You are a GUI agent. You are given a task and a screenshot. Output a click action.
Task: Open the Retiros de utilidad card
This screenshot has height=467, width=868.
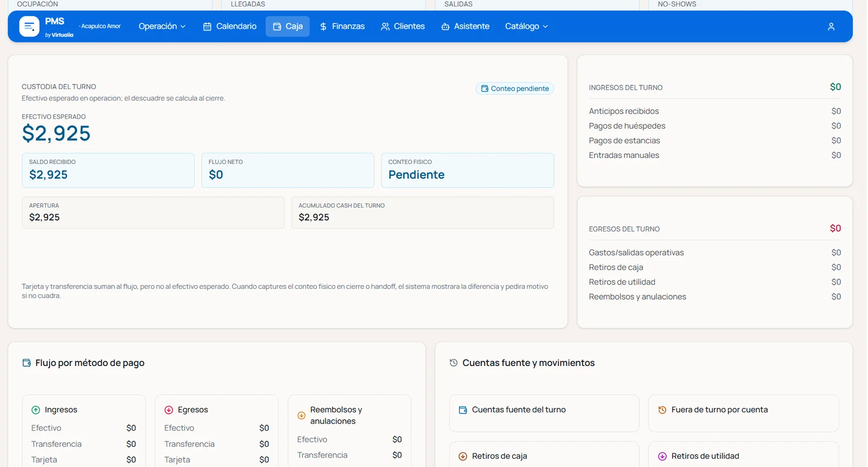pos(743,455)
